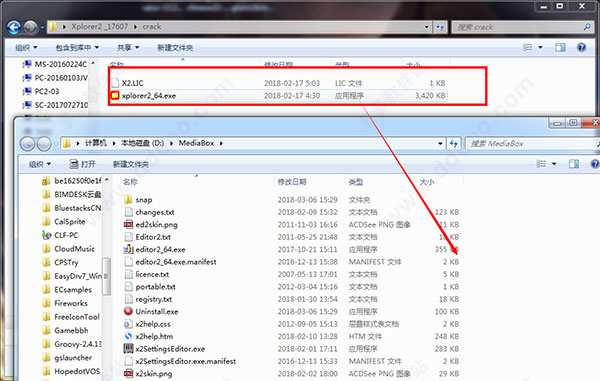Select the BIMDESK云盘 folder in the sidebar
The image size is (600, 381).
tap(72, 194)
